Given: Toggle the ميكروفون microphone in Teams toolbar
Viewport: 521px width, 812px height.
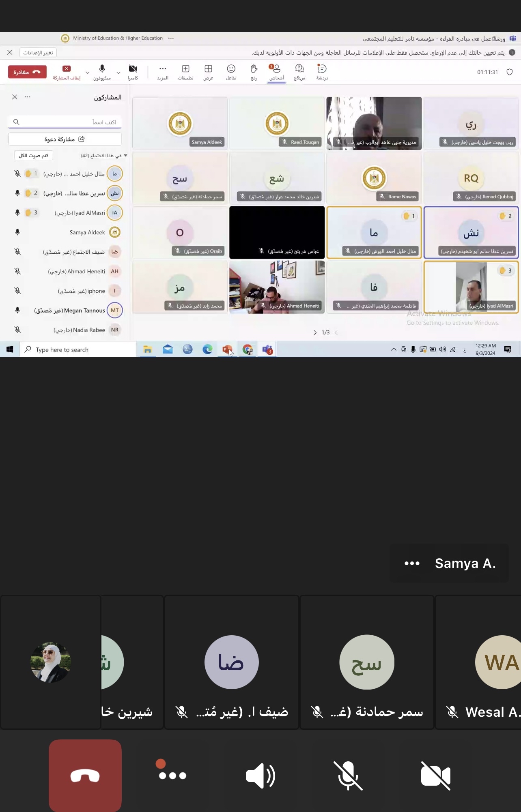Looking at the screenshot, I should pyautogui.click(x=102, y=72).
